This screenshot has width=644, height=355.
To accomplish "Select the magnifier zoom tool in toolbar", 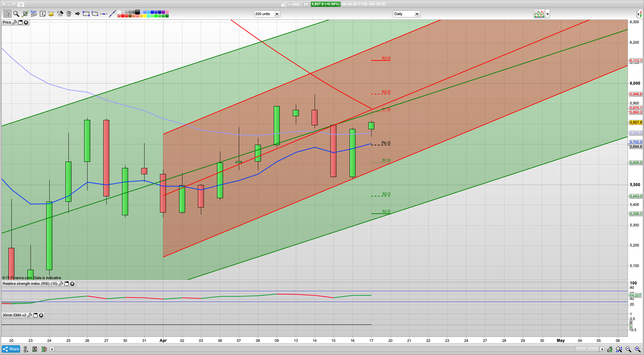I will (16, 14).
